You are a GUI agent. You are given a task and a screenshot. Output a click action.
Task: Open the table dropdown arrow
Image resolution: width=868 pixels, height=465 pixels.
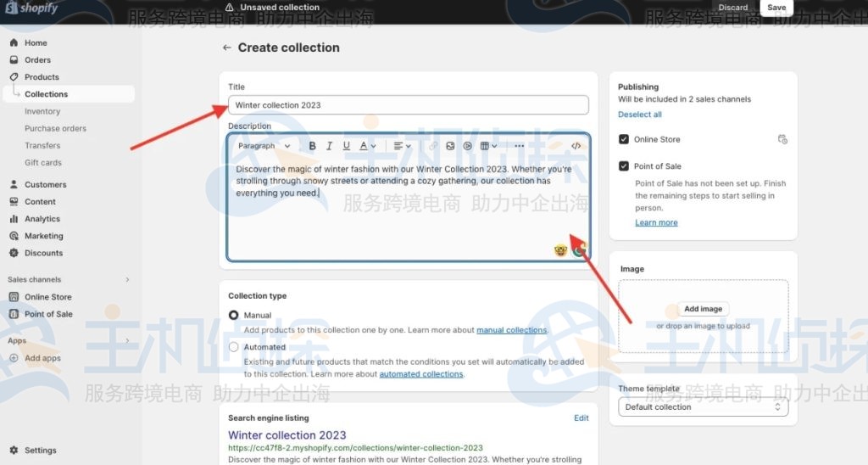[494, 146]
